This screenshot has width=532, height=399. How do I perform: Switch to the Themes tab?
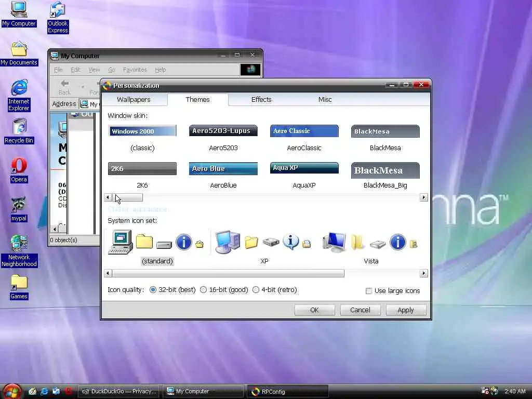tap(198, 99)
